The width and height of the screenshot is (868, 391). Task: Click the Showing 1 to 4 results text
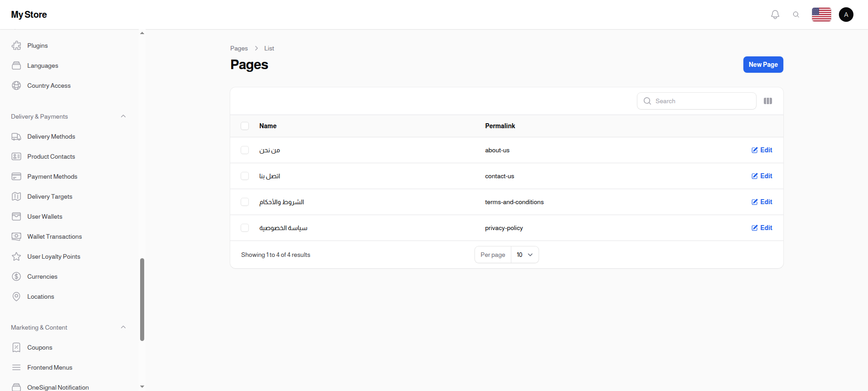276,255
